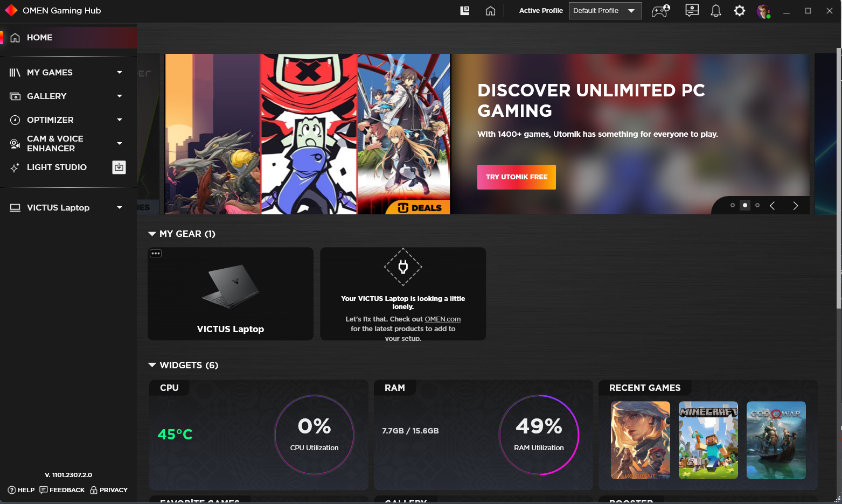Open GALLERY in the sidebar
Image resolution: width=842 pixels, height=504 pixels.
pos(47,96)
